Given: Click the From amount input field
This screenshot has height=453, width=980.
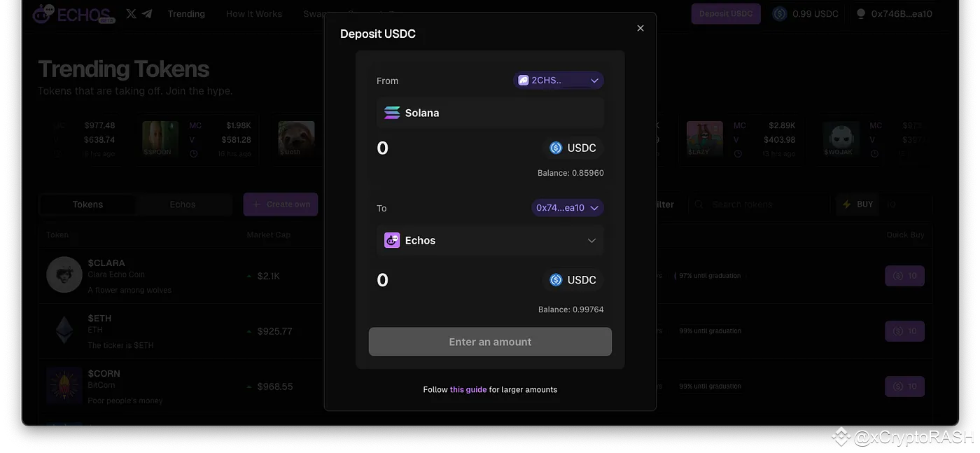Looking at the screenshot, I should click(x=448, y=148).
